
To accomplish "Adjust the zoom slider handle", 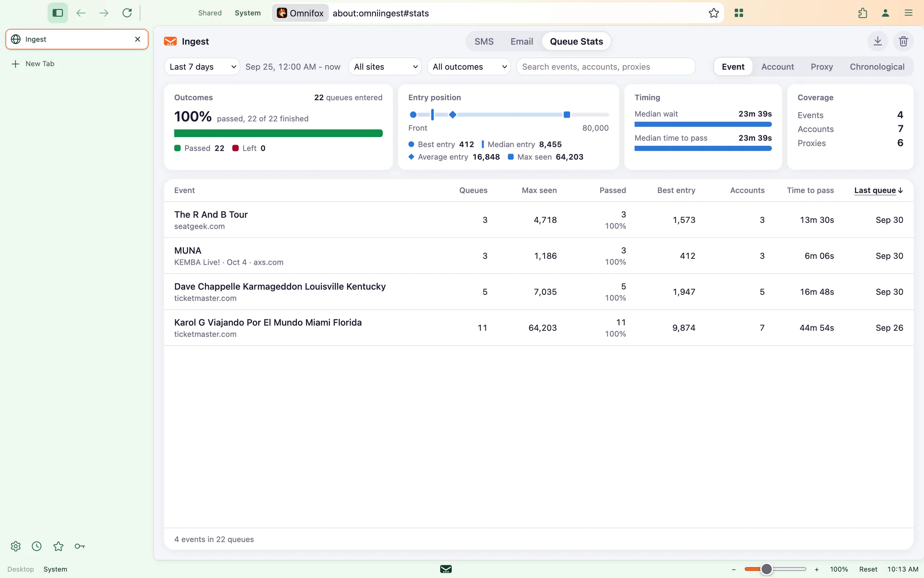I will [x=766, y=569].
